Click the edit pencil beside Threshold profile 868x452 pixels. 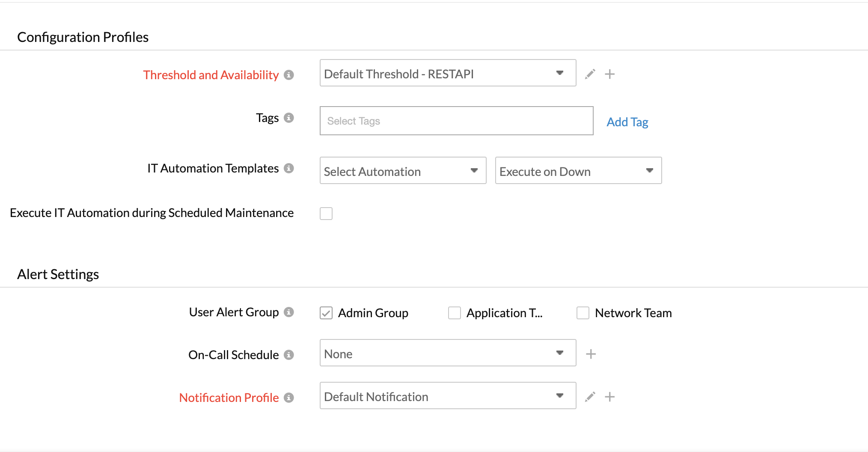tap(590, 74)
